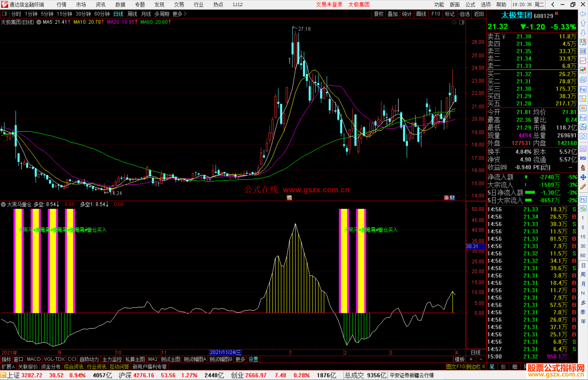The width and height of the screenshot is (588, 380).
Task: Expand the 扩展 panel at bottom left
Action: tap(8, 367)
